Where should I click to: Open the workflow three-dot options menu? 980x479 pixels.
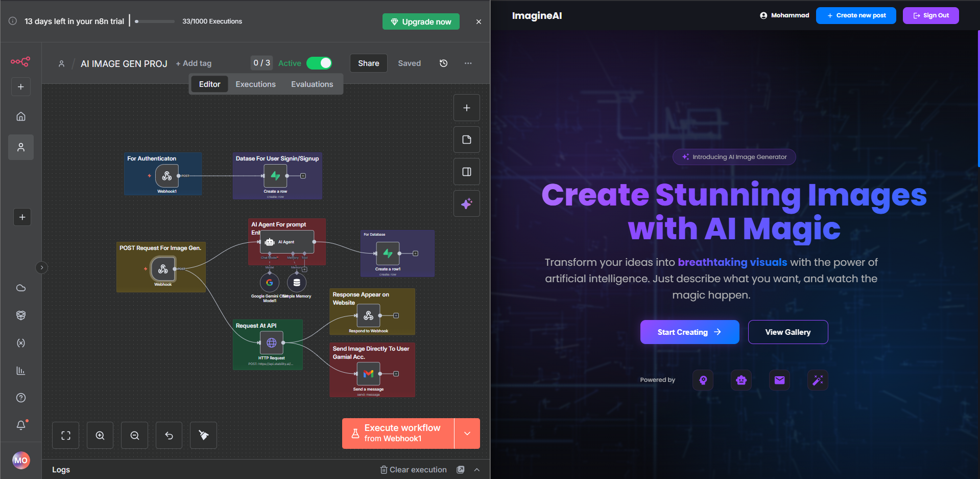click(x=468, y=63)
